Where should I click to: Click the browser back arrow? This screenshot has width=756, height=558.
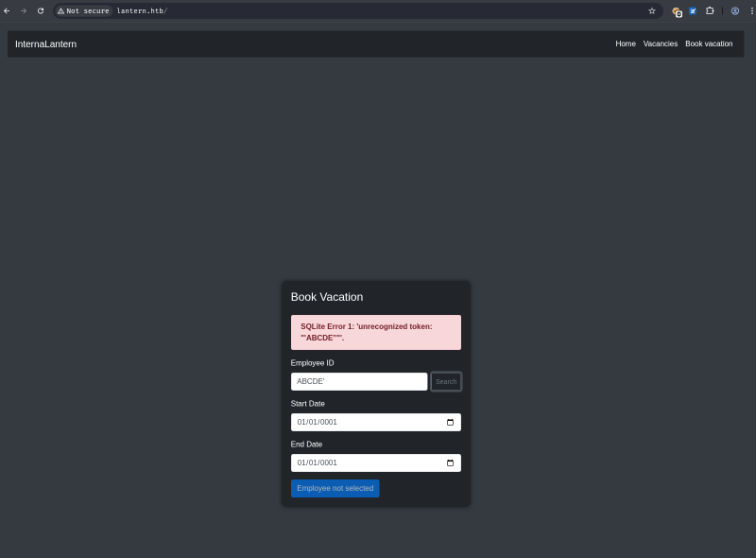pyautogui.click(x=7, y=10)
